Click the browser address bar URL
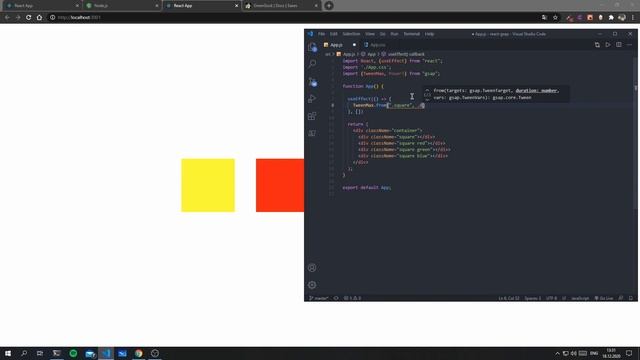 point(79,18)
